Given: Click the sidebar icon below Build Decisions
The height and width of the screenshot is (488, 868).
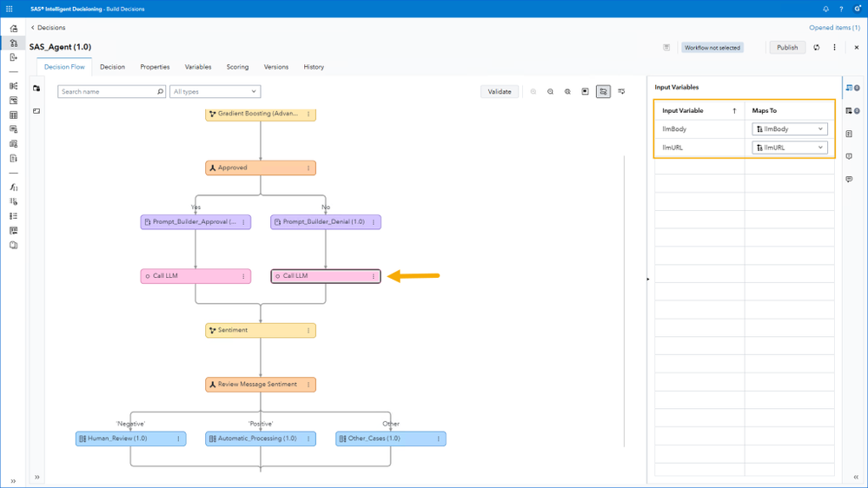Looking at the screenshot, I should (x=13, y=57).
